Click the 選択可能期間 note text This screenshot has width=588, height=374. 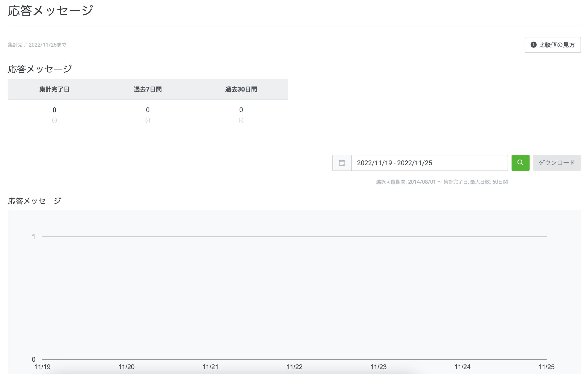click(442, 182)
